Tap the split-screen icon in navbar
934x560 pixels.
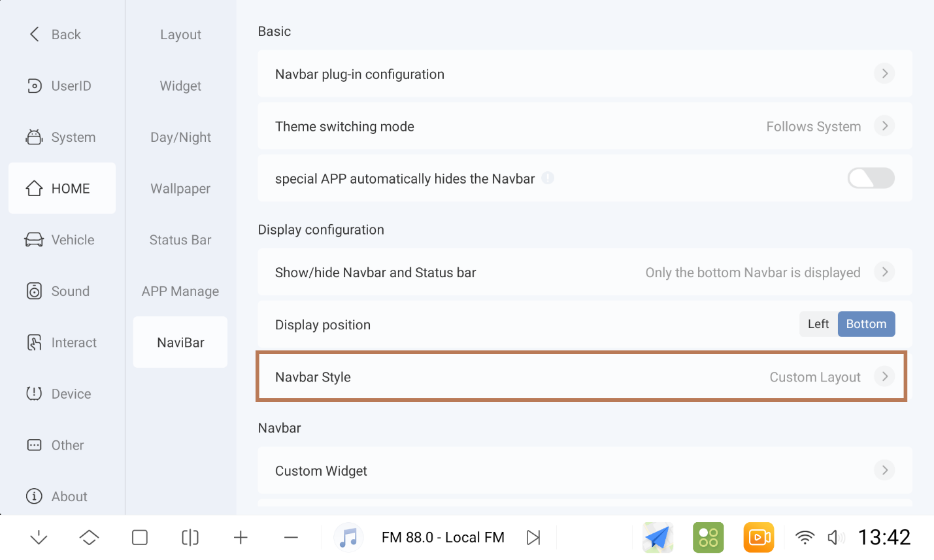pyautogui.click(x=190, y=537)
